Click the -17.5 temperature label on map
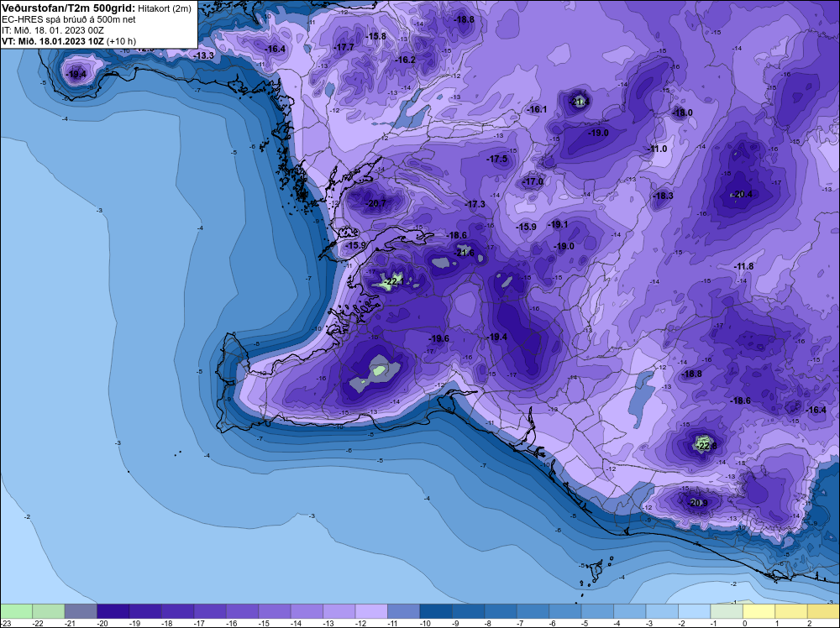Screen dimensions: 840x628 pyautogui.click(x=496, y=159)
